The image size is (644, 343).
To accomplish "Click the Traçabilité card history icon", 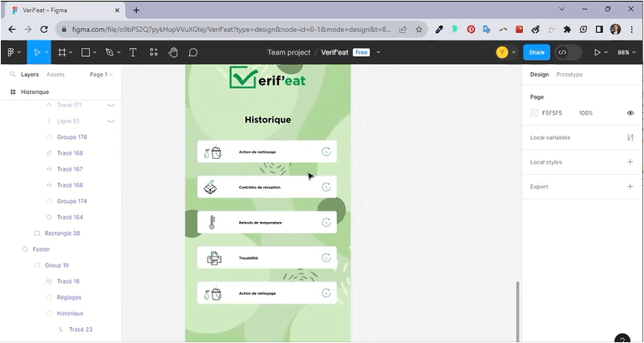I will [x=326, y=258].
